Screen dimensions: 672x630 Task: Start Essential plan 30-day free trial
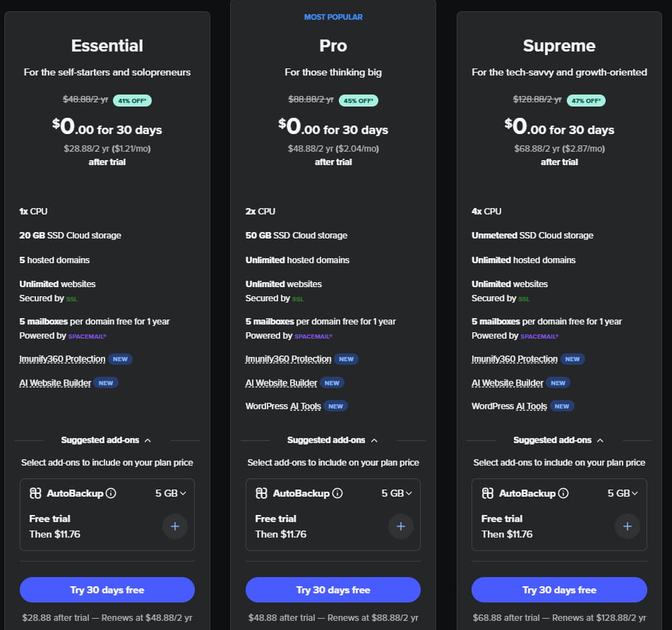pyautogui.click(x=107, y=590)
